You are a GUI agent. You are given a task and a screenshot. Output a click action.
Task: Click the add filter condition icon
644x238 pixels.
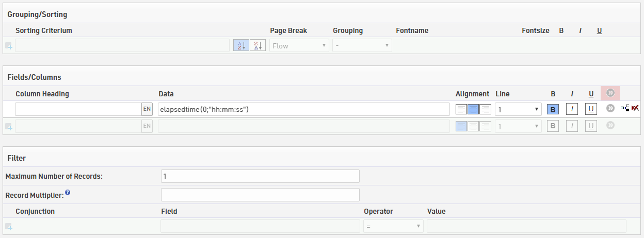(x=9, y=227)
